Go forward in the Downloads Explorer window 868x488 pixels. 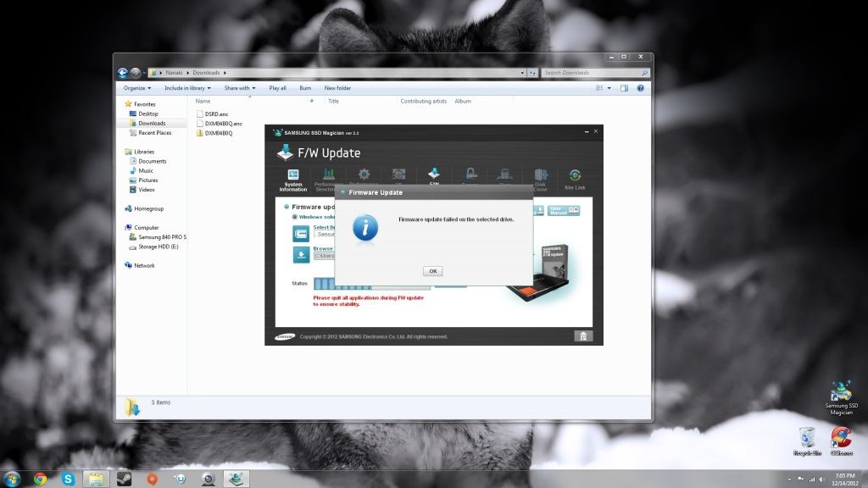[x=135, y=73]
